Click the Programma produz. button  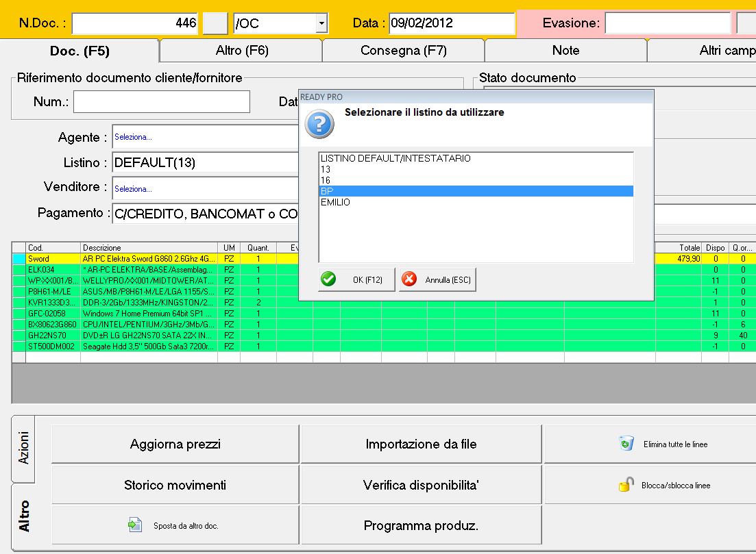coord(421,525)
